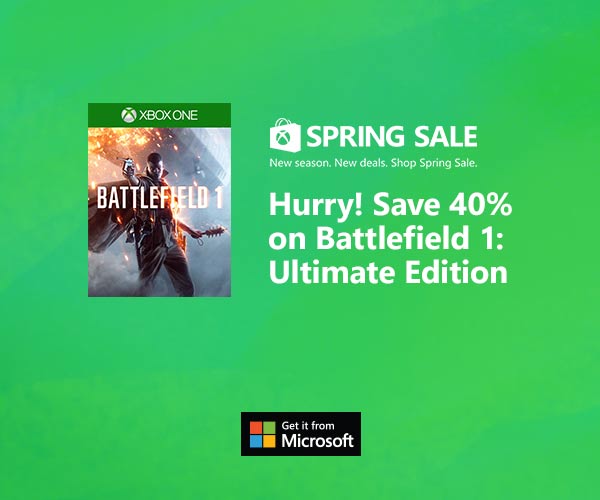Viewport: 600px width, 500px height.
Task: Click the Get it from Microsoft badge
Action: point(301,434)
